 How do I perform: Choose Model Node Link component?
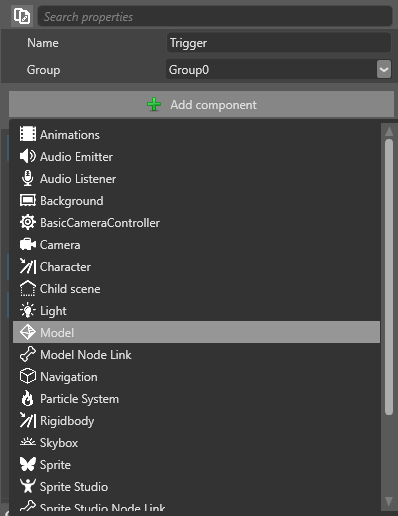(196, 355)
